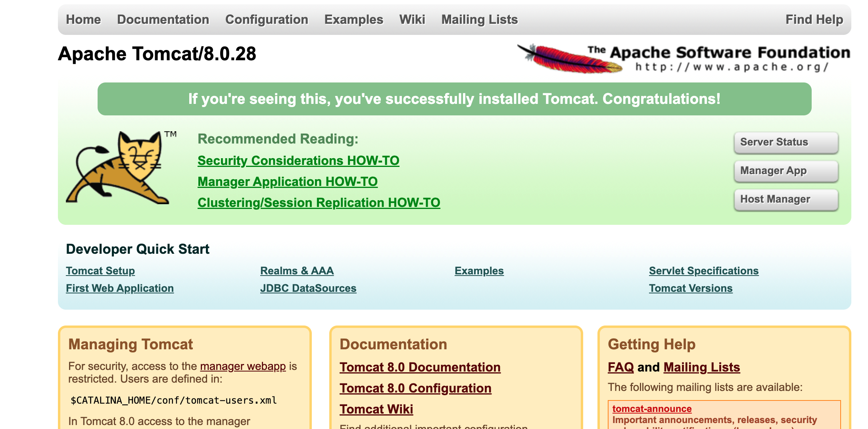Open the Server Status page
The height and width of the screenshot is (429, 868).
point(785,142)
